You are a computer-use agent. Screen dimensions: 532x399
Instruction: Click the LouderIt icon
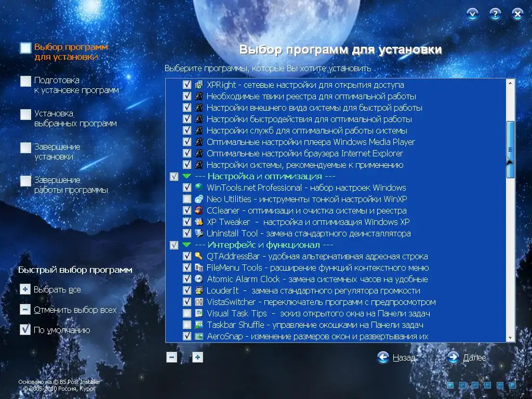pos(199,290)
